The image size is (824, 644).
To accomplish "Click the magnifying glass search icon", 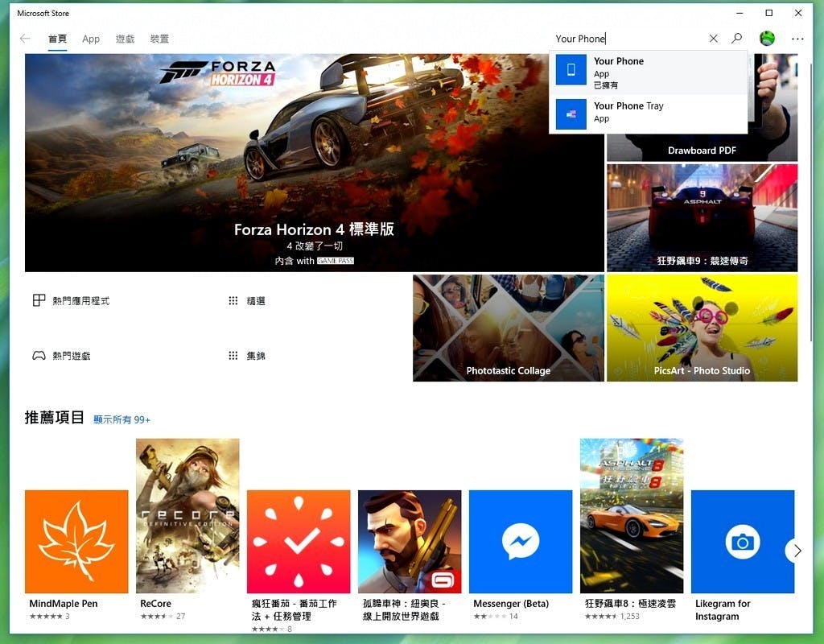I will [737, 39].
